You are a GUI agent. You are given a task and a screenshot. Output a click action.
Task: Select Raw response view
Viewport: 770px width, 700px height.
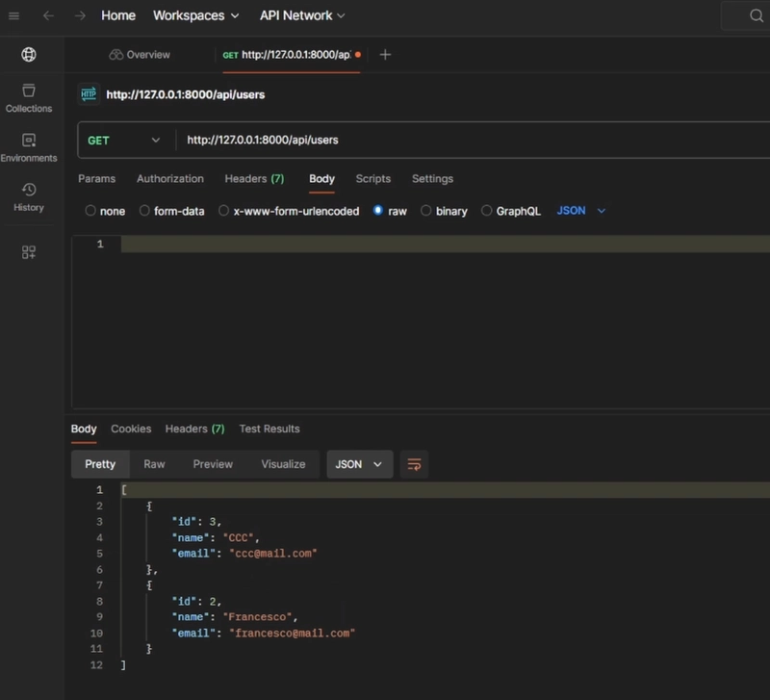coord(154,464)
